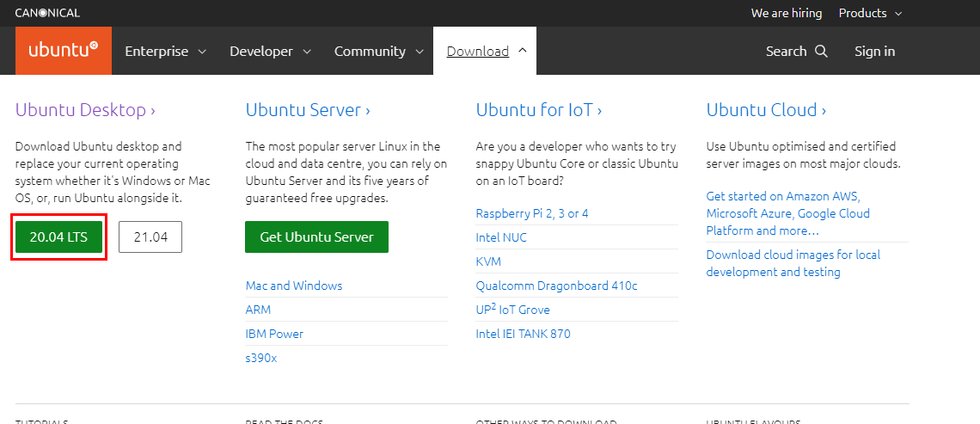Click the ARM server link

(x=258, y=310)
